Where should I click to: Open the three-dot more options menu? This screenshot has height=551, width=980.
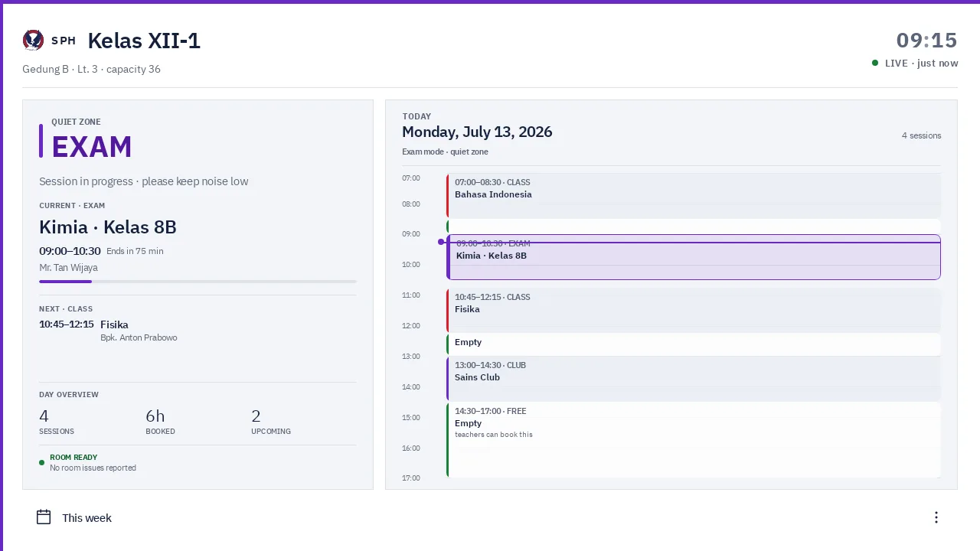click(x=936, y=518)
